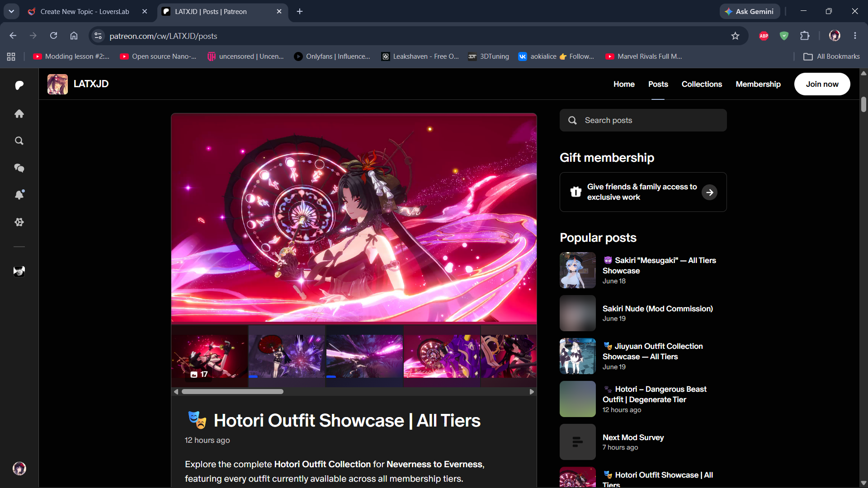Open Leakshaven bookmark

pyautogui.click(x=420, y=56)
